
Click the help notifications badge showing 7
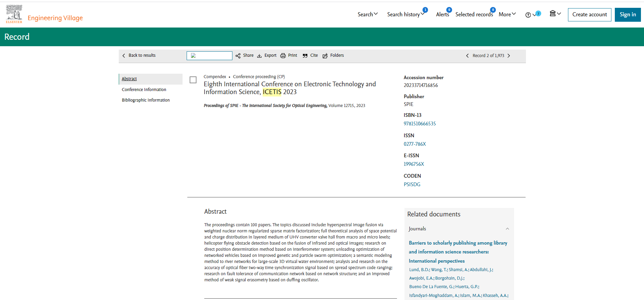(x=538, y=14)
